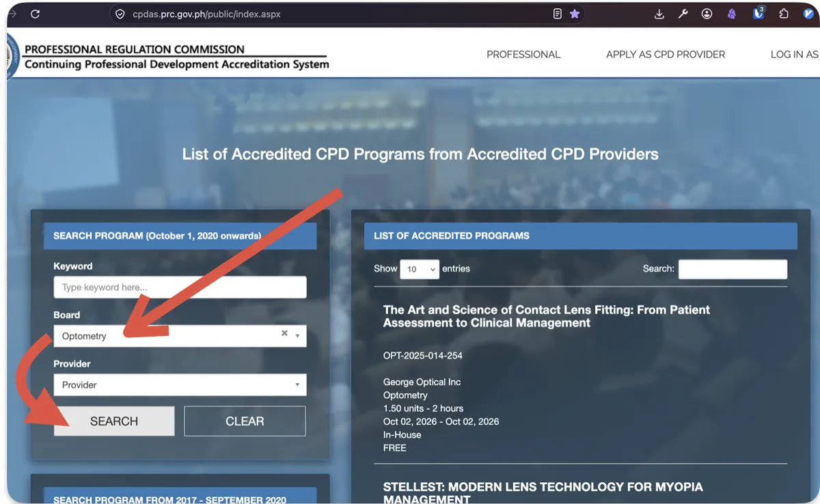Click the '1.50 units - 2 hours' text
The height and width of the screenshot is (504, 820).
click(424, 408)
